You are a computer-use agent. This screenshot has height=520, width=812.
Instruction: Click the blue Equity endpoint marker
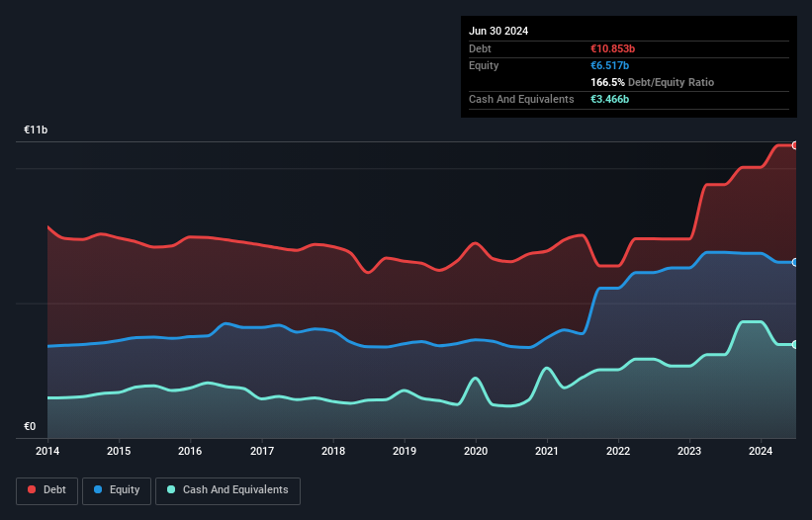(795, 262)
